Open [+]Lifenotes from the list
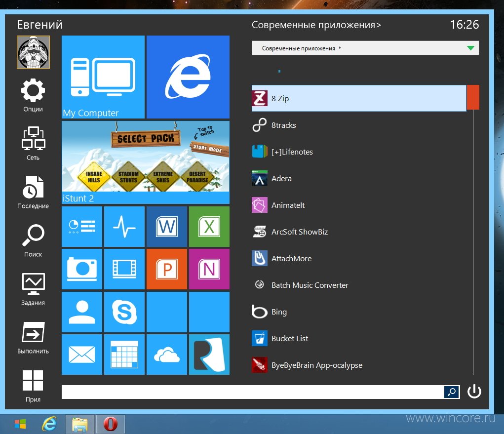Screen dimensions: 504x434 click(359, 152)
